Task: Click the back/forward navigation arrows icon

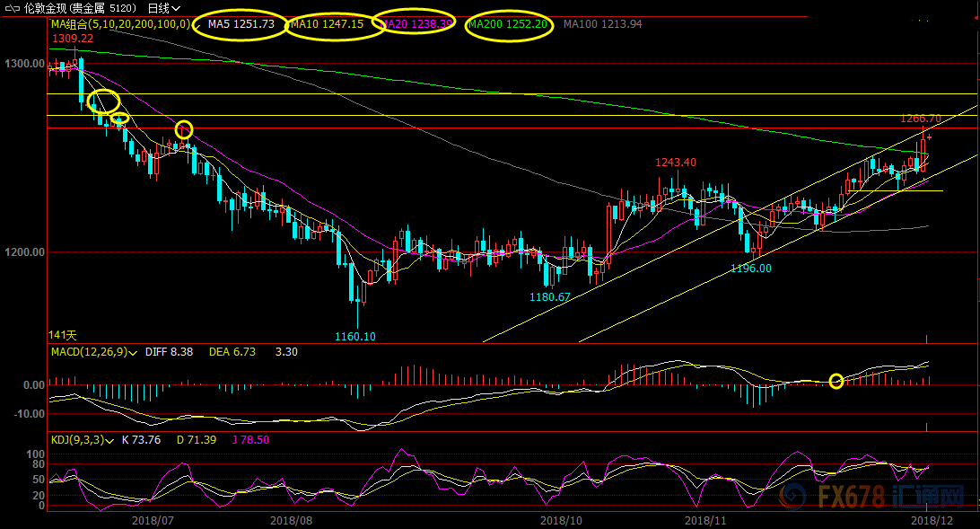Action: click(x=11, y=8)
